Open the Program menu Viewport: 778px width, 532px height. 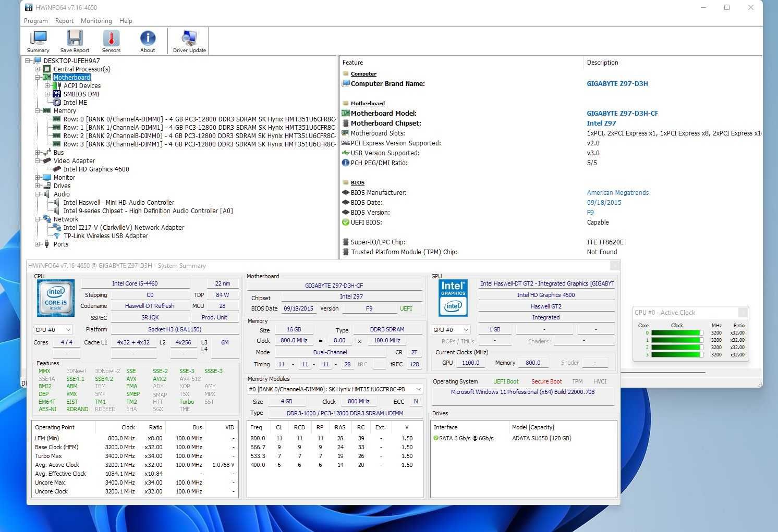[x=36, y=21]
